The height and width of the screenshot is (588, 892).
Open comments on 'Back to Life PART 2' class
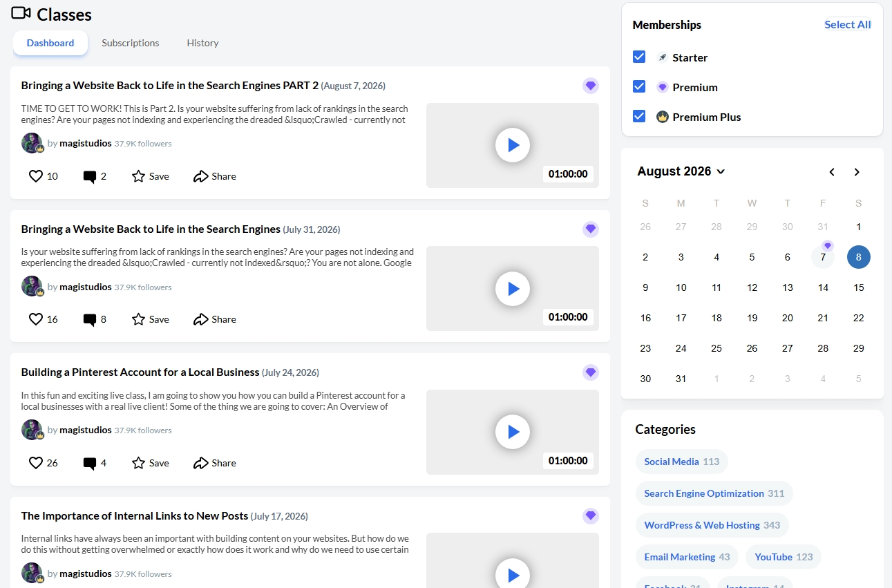tap(89, 177)
